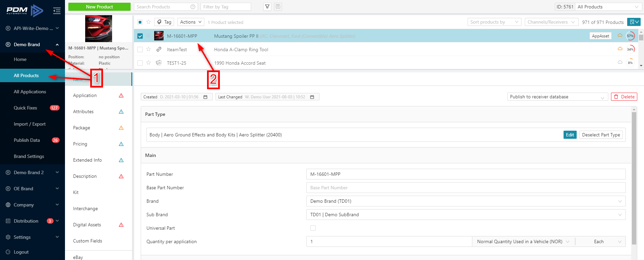The width and height of the screenshot is (644, 260).
Task: Open the Last Changed calendar icon
Action: 312,97
